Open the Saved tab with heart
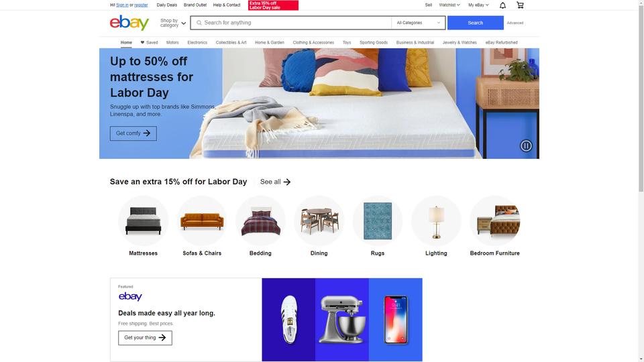The width and height of the screenshot is (644, 362). 149,43
